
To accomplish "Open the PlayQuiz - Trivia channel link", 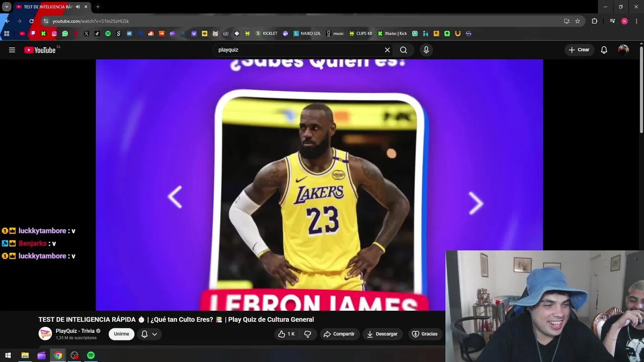I will click(x=75, y=331).
